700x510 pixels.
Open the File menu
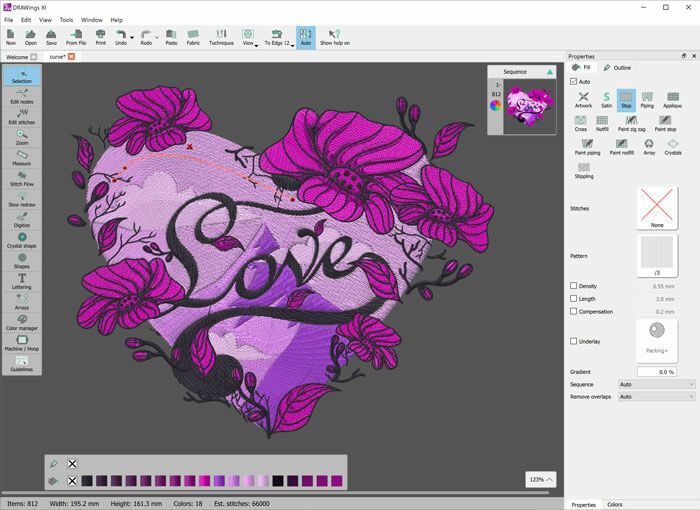[x=8, y=20]
